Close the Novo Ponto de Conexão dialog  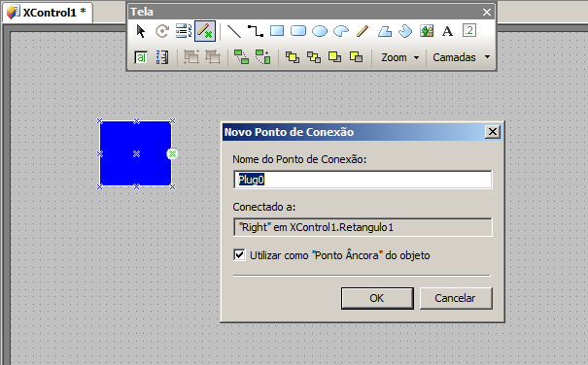click(493, 132)
